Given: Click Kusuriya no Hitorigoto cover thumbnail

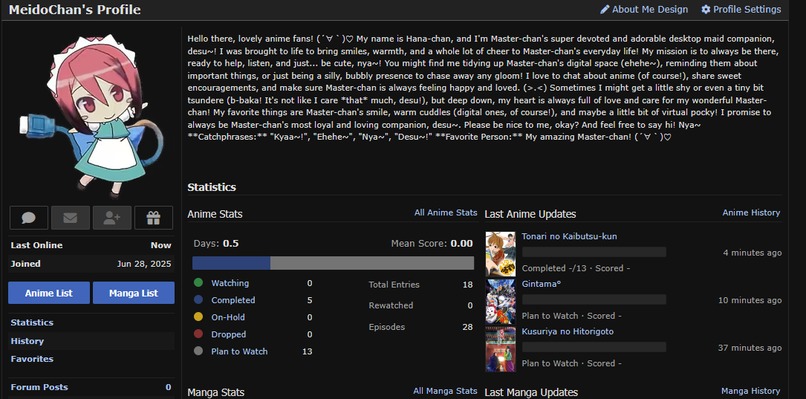Looking at the screenshot, I should click(500, 350).
